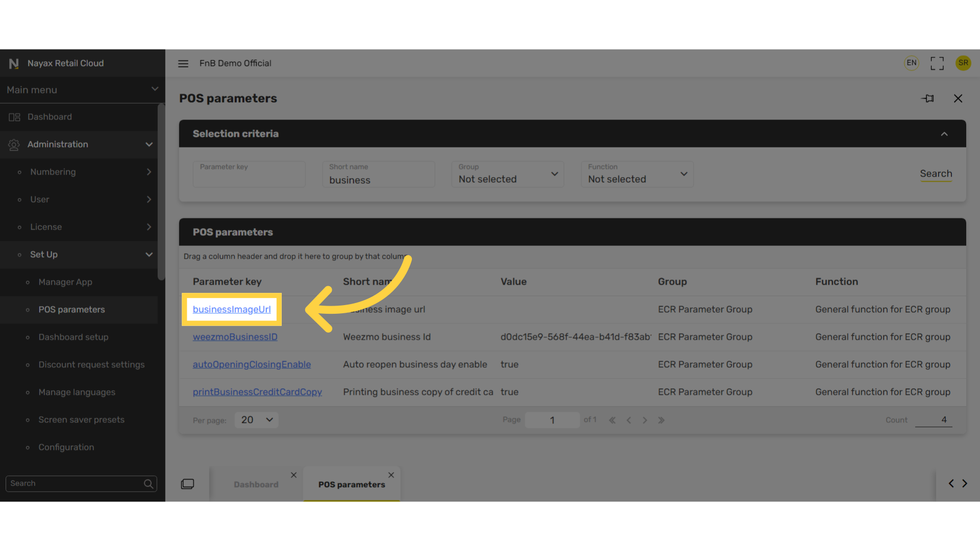This screenshot has width=980, height=551.
Task: Switch language with EN button
Action: (912, 63)
